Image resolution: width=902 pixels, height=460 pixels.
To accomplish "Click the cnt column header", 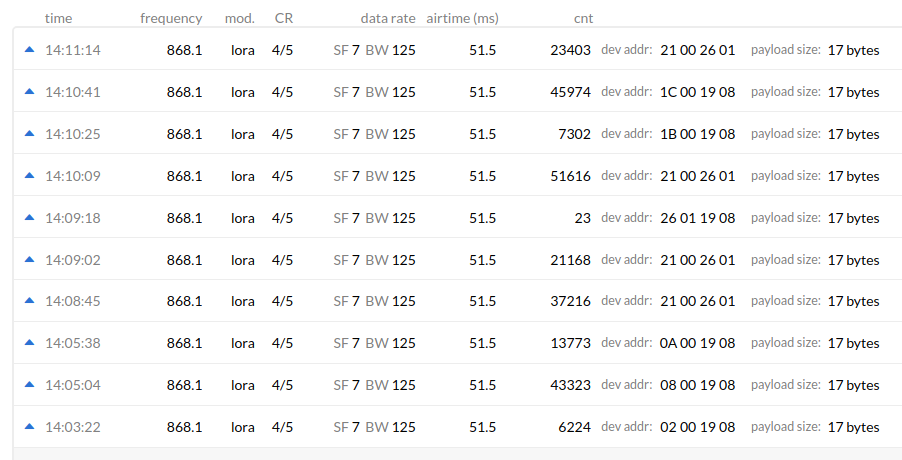I will [583, 18].
